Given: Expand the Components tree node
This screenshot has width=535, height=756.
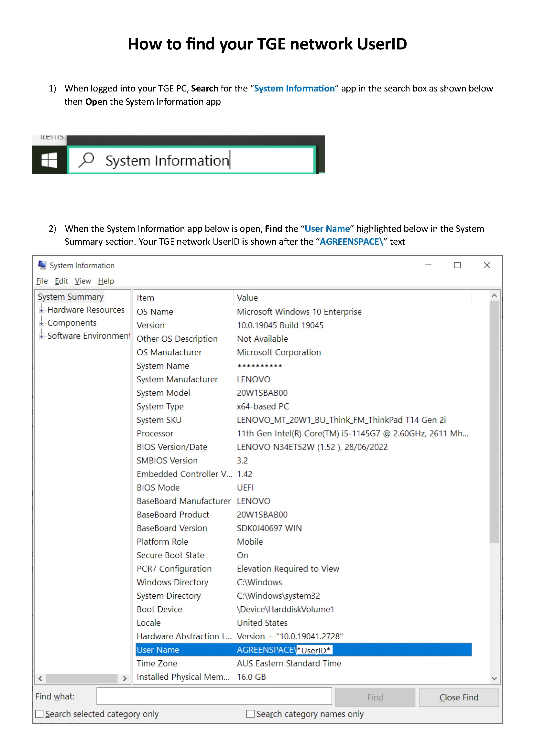Looking at the screenshot, I should (x=41, y=323).
